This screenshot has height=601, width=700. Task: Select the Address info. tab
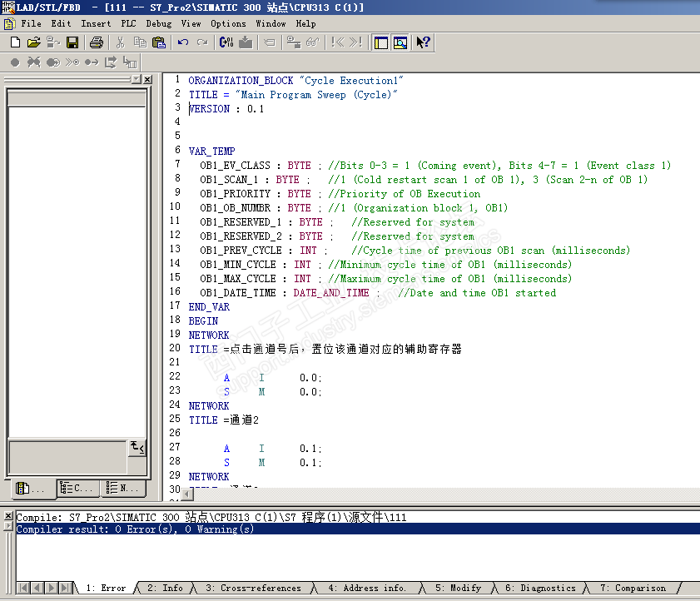(366, 588)
